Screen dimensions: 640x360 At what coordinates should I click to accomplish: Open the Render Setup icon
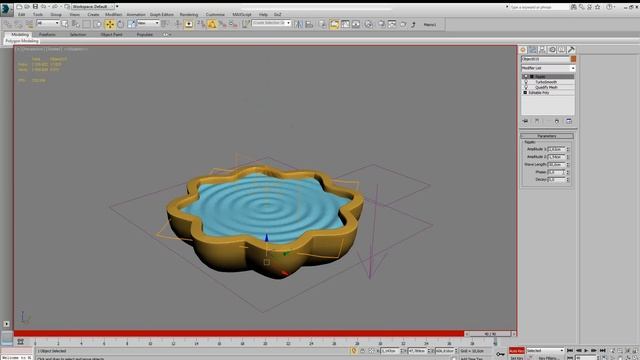click(x=381, y=24)
